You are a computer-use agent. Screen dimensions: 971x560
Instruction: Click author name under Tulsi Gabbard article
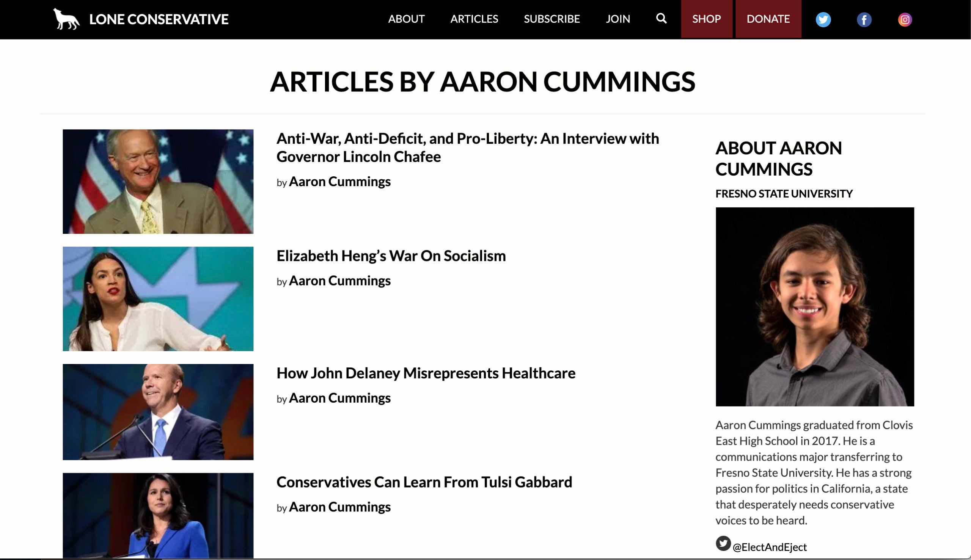[x=340, y=507]
